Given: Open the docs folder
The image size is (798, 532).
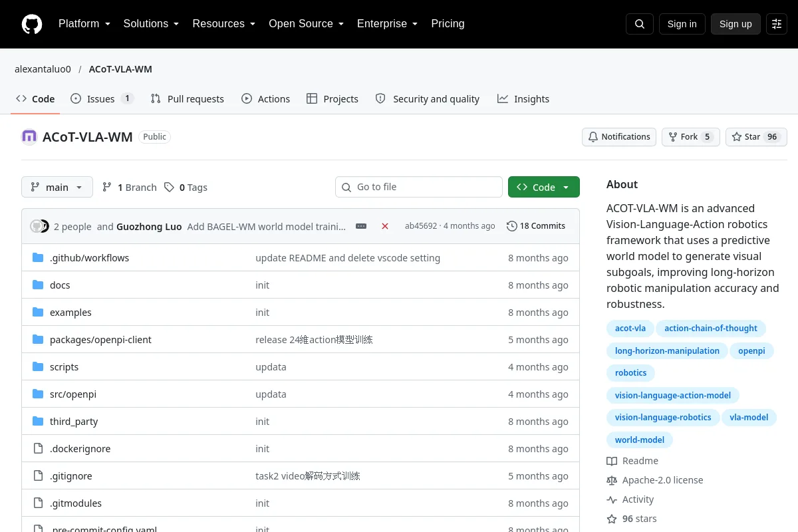Looking at the screenshot, I should pyautogui.click(x=60, y=285).
